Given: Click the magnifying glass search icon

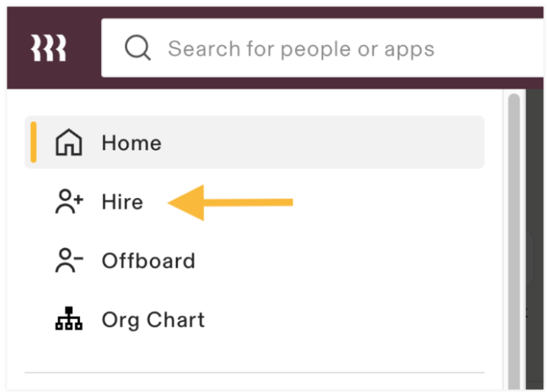Looking at the screenshot, I should click(x=137, y=48).
